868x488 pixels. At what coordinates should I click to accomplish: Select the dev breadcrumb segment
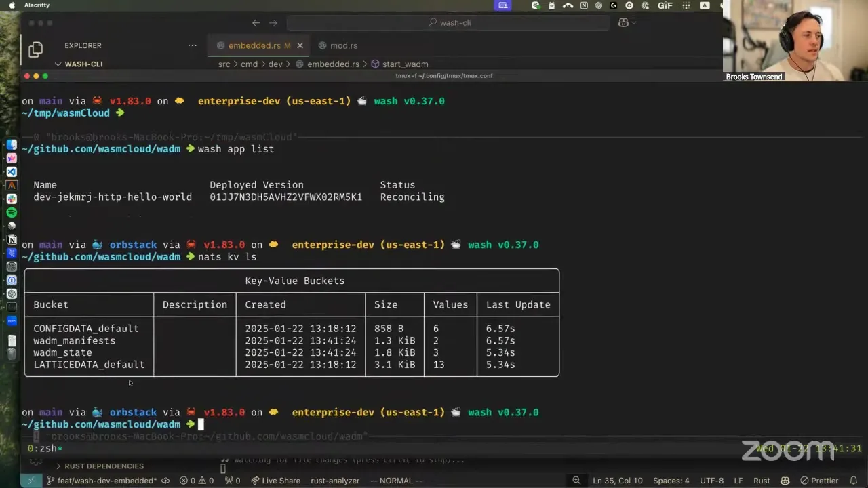(x=275, y=64)
